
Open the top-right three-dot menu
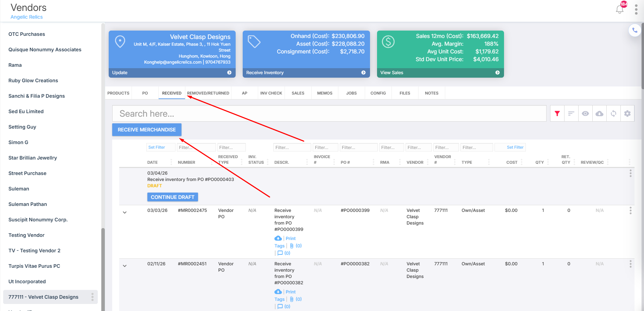pyautogui.click(x=636, y=9)
